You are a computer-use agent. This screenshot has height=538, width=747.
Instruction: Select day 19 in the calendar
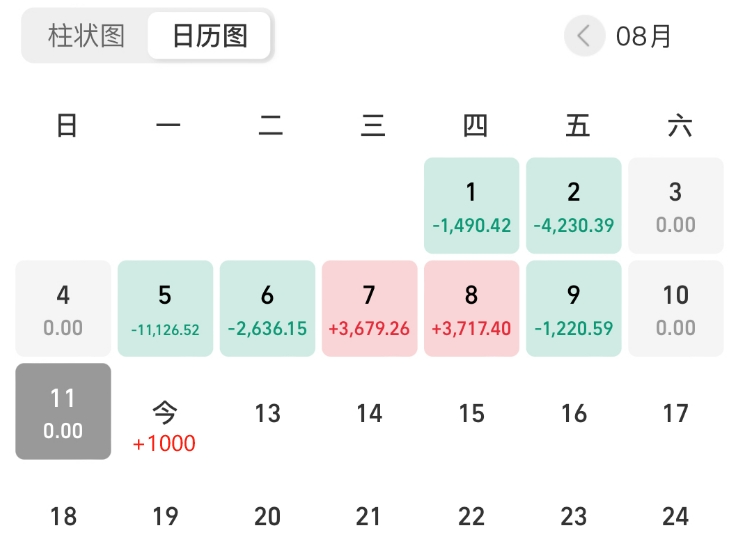(165, 516)
